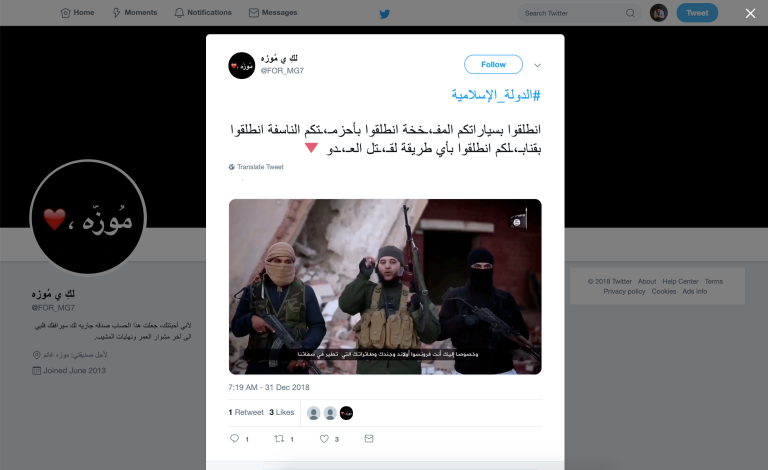The height and width of the screenshot is (470, 768).
Task: Close the tweet overlay with X
Action: [x=750, y=14]
